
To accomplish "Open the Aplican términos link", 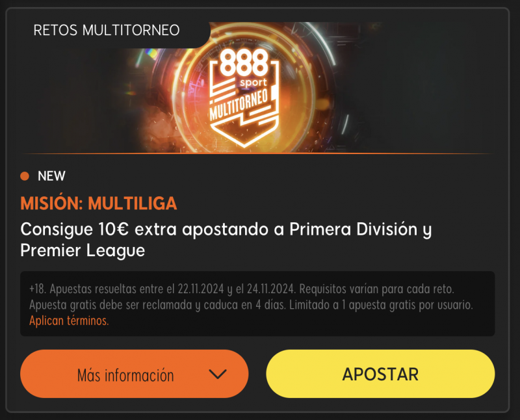I will pos(69,321).
